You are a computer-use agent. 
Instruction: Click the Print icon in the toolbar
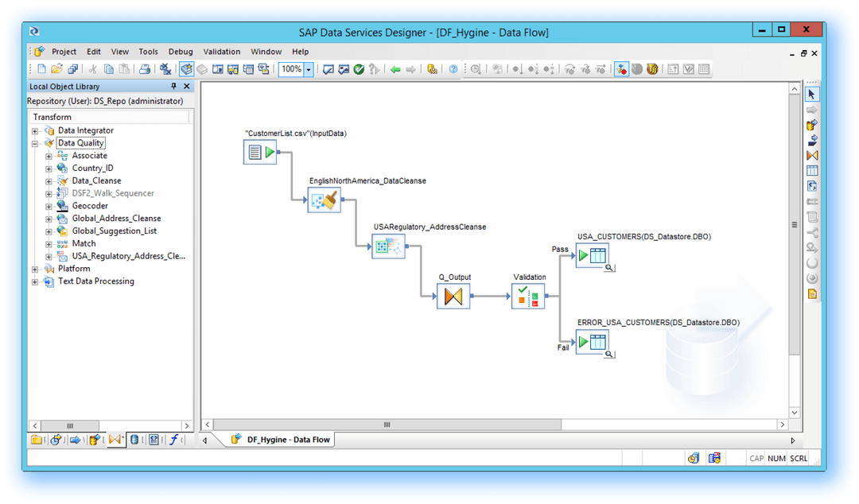tap(146, 68)
